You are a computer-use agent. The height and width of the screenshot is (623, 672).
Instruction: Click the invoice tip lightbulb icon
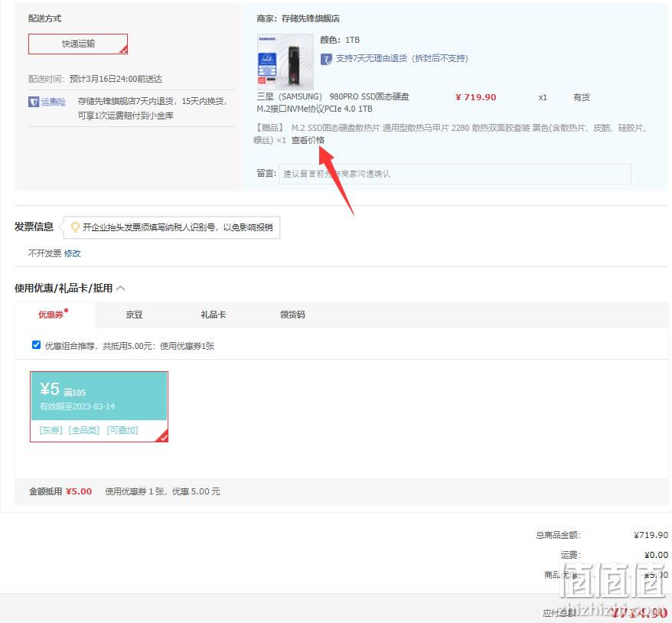75,227
